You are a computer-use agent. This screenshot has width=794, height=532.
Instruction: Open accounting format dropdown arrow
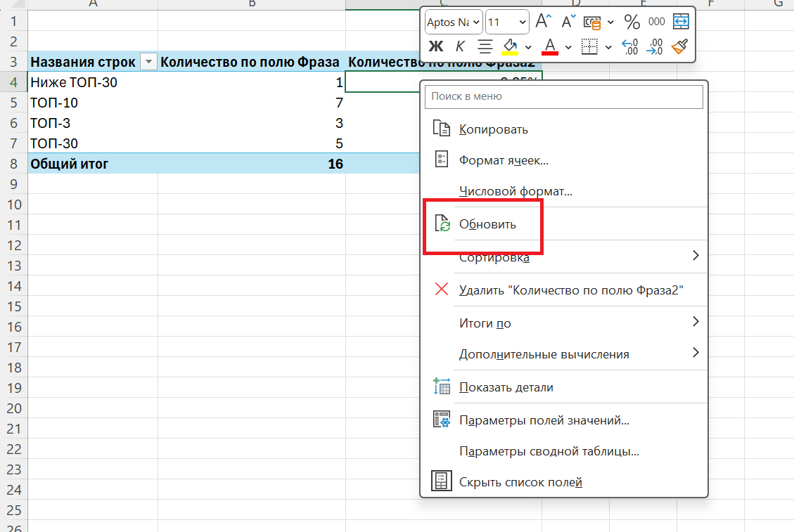[610, 22]
